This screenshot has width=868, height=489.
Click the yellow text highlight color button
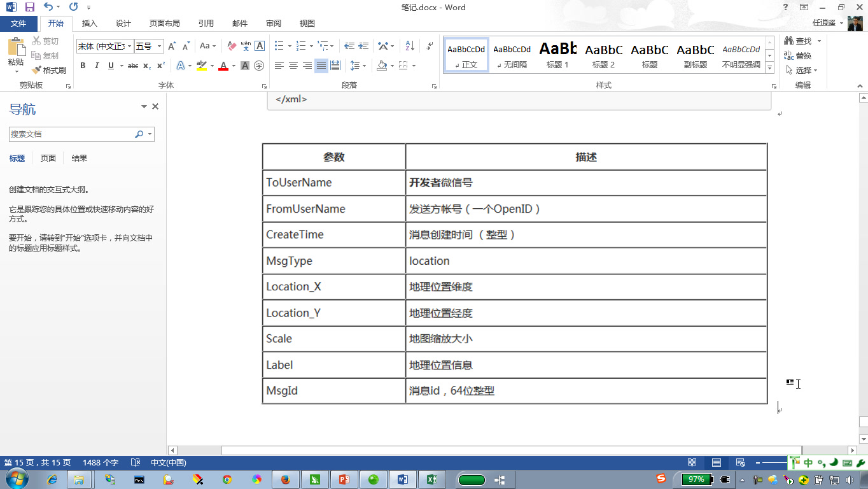(x=202, y=66)
